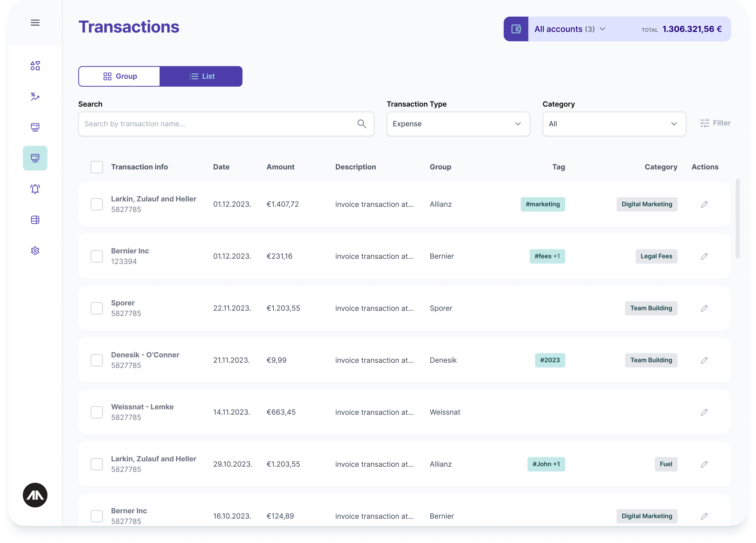Enable the checkbox for Bernier Inc transaction
The width and height of the screenshot is (756, 543).
(x=97, y=256)
